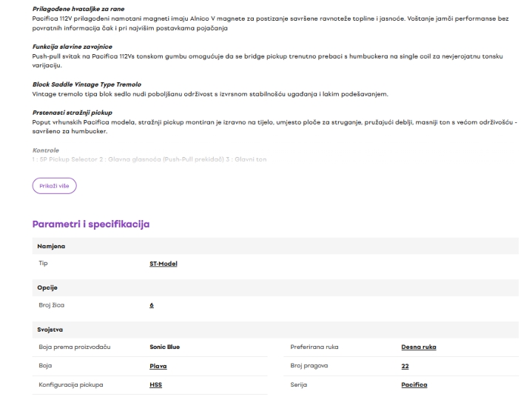Screen dimensions: 532x400
Task: Follow the 6 strings link
Action: (x=152, y=305)
